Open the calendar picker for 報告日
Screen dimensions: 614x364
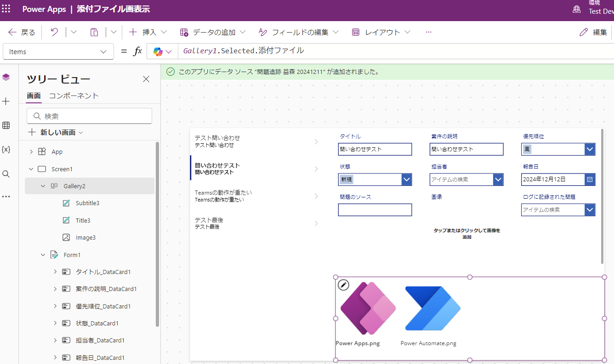click(590, 179)
